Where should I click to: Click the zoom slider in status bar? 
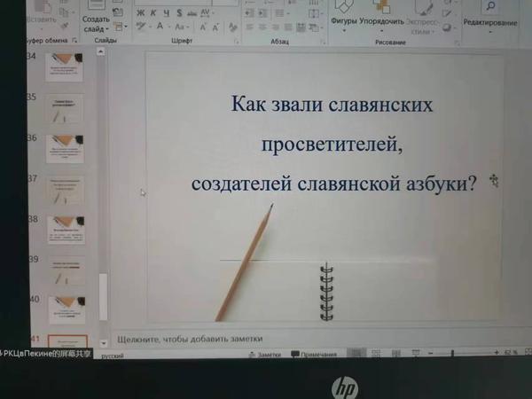pos(470,353)
